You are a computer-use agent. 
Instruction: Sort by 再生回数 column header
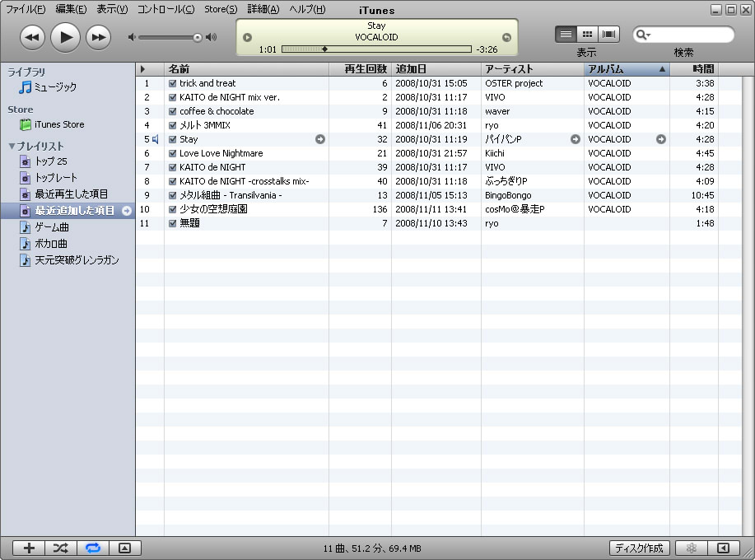360,69
